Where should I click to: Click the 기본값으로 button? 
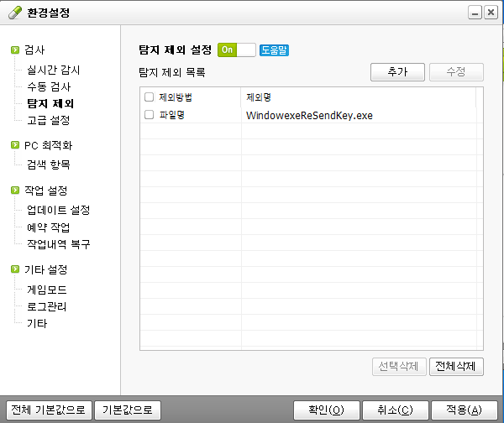click(128, 410)
